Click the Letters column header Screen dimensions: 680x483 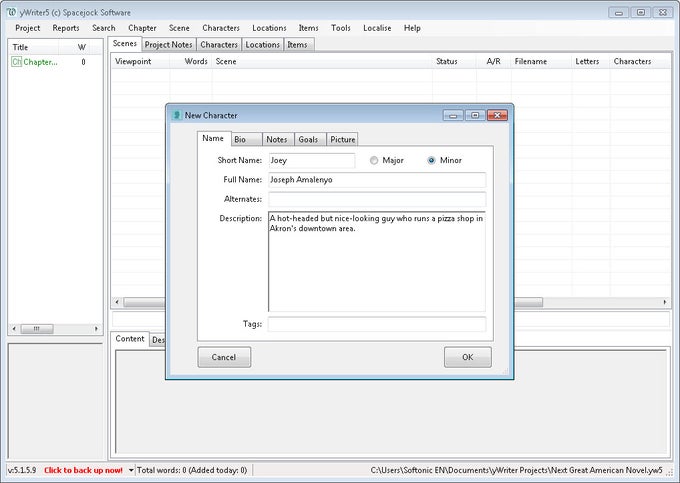point(591,62)
